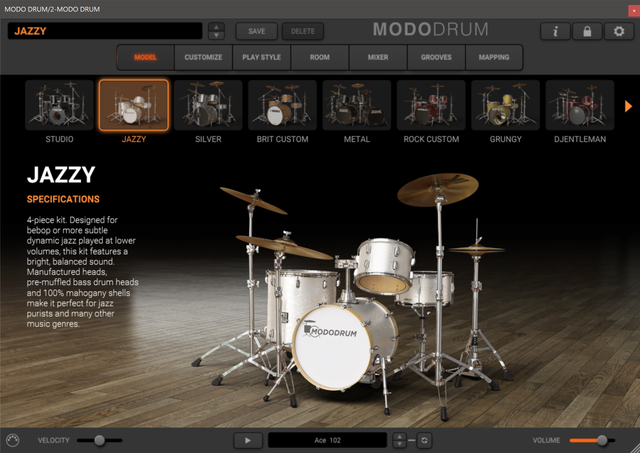Select the Grungy drum kit
Viewport: 640px width, 453px height.
click(505, 105)
